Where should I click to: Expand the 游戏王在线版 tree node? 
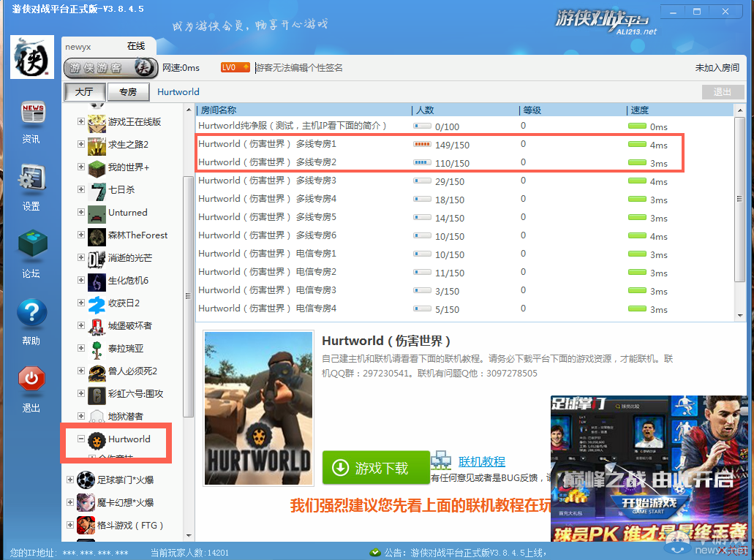[80, 121]
